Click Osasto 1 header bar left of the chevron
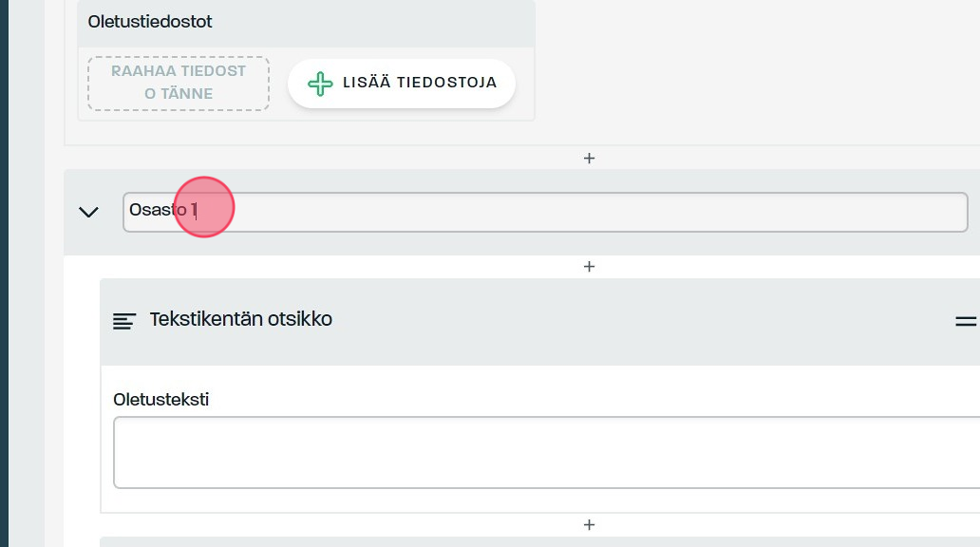The height and width of the screenshot is (547, 980). click(x=70, y=212)
